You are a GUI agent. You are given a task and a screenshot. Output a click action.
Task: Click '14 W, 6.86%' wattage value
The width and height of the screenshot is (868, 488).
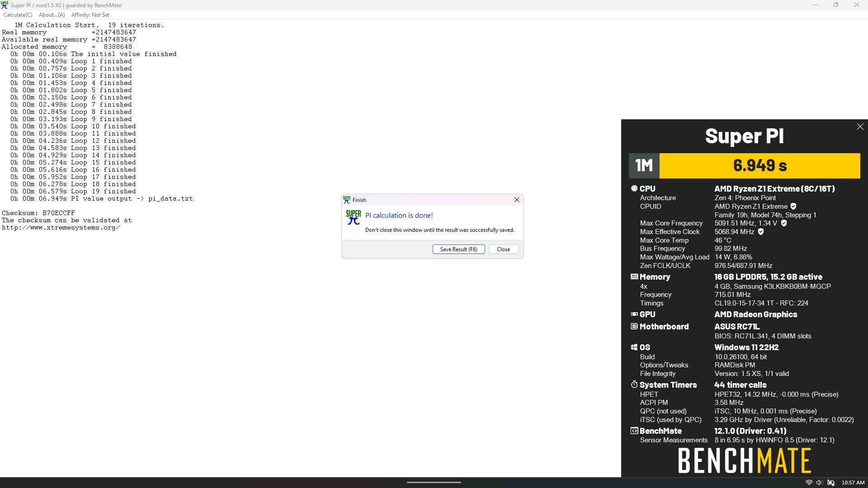tap(733, 257)
